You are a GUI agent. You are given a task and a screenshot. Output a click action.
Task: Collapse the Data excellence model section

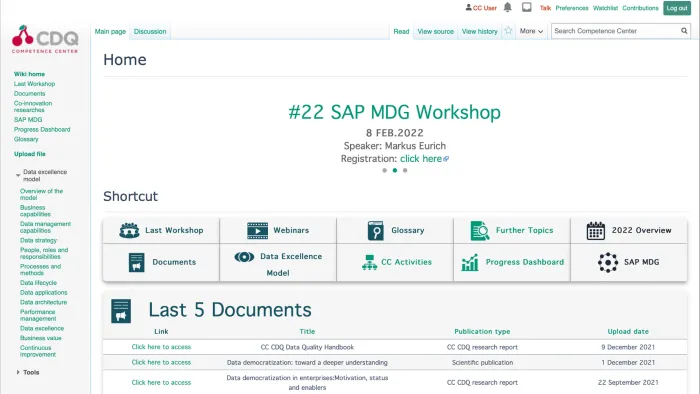18,175
